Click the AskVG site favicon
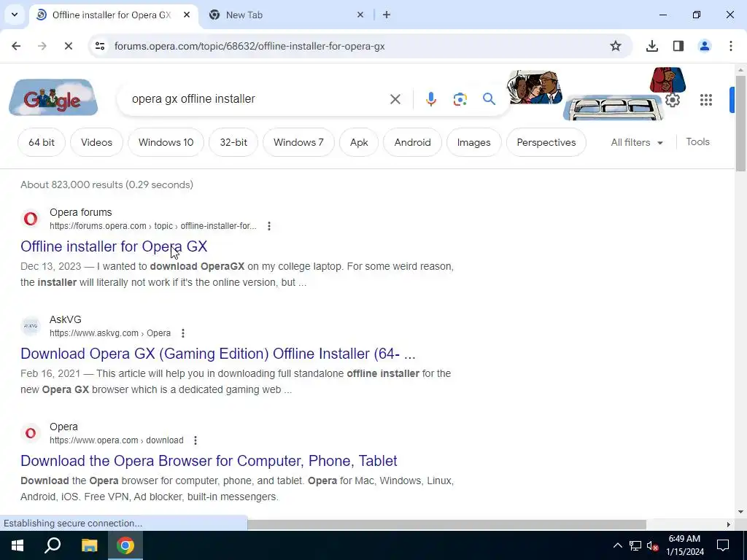The width and height of the screenshot is (747, 560). tap(31, 326)
